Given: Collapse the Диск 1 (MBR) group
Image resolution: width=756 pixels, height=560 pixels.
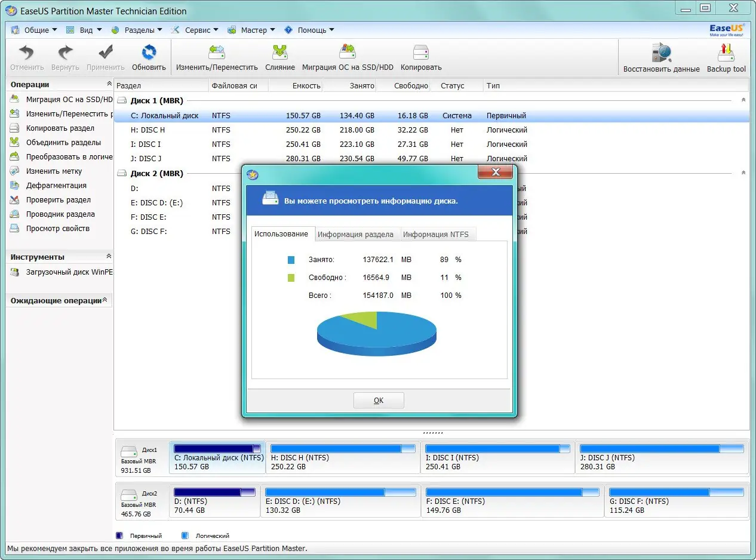Looking at the screenshot, I should [x=743, y=100].
